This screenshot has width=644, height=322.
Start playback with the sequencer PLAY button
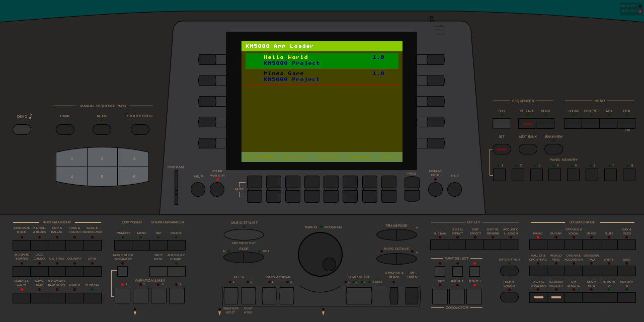(501, 123)
